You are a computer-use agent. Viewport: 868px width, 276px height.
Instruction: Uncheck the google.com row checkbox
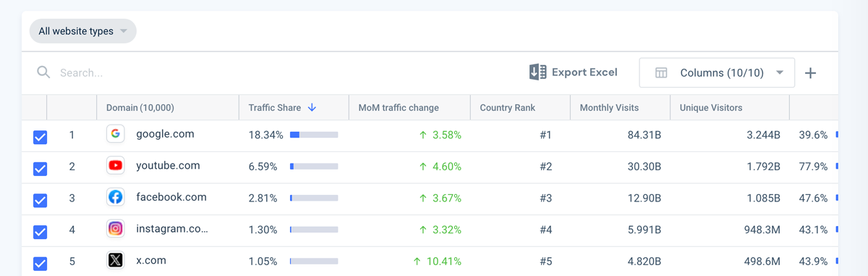coord(41,137)
